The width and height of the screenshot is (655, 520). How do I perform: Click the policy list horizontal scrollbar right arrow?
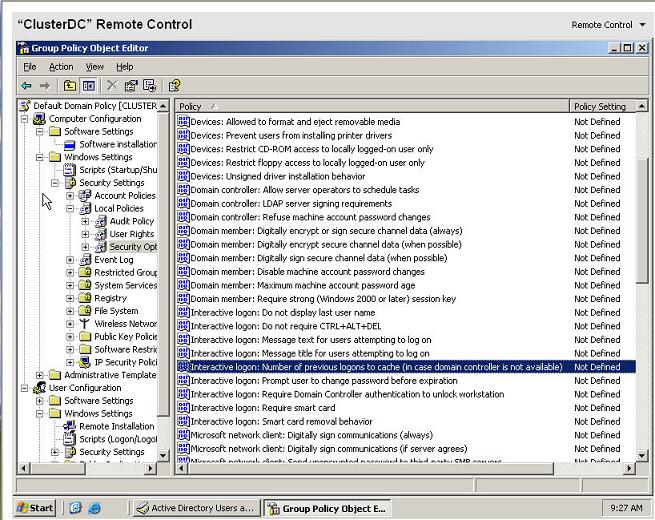click(x=629, y=469)
